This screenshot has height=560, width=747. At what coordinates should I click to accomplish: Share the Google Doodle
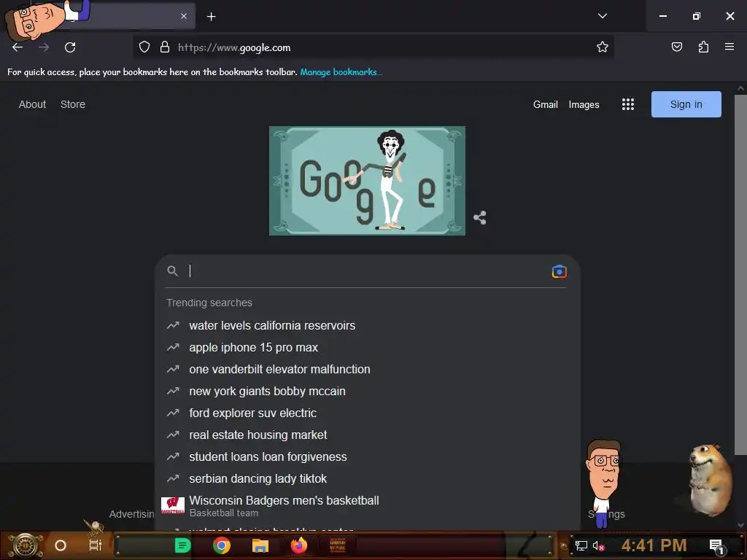pyautogui.click(x=480, y=217)
